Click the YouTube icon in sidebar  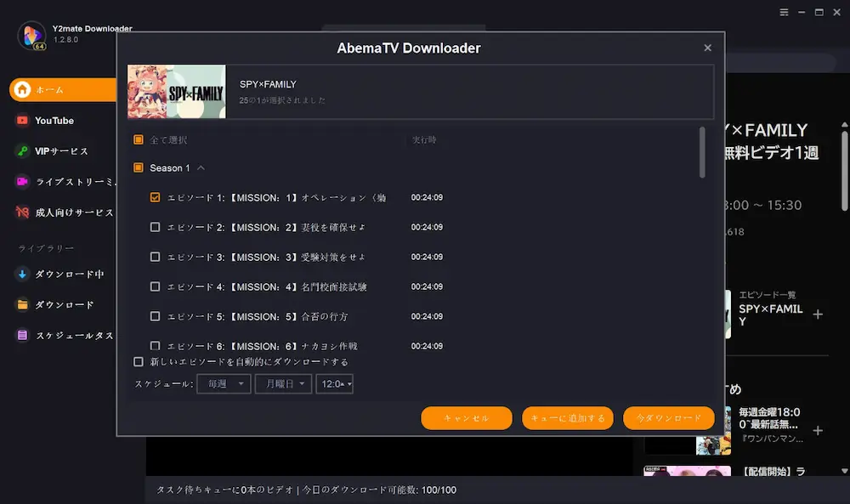point(23,121)
